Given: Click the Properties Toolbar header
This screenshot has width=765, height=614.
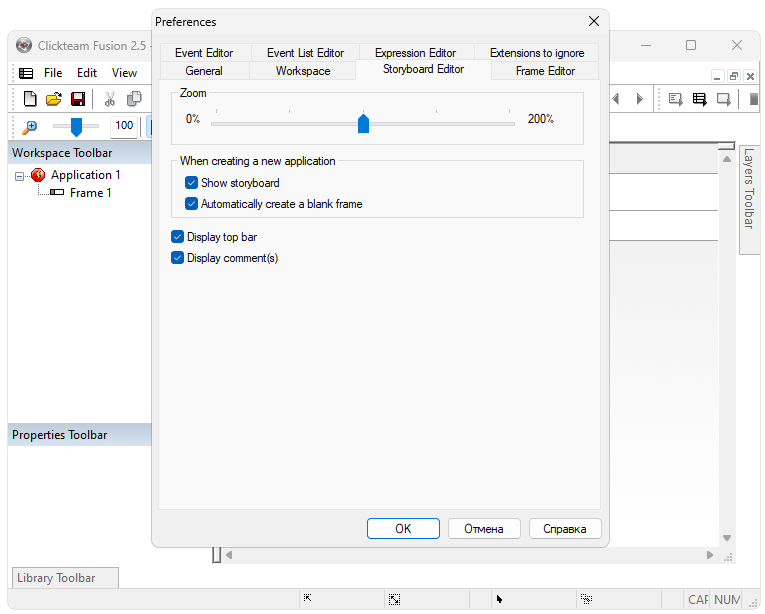Looking at the screenshot, I should 80,435.
